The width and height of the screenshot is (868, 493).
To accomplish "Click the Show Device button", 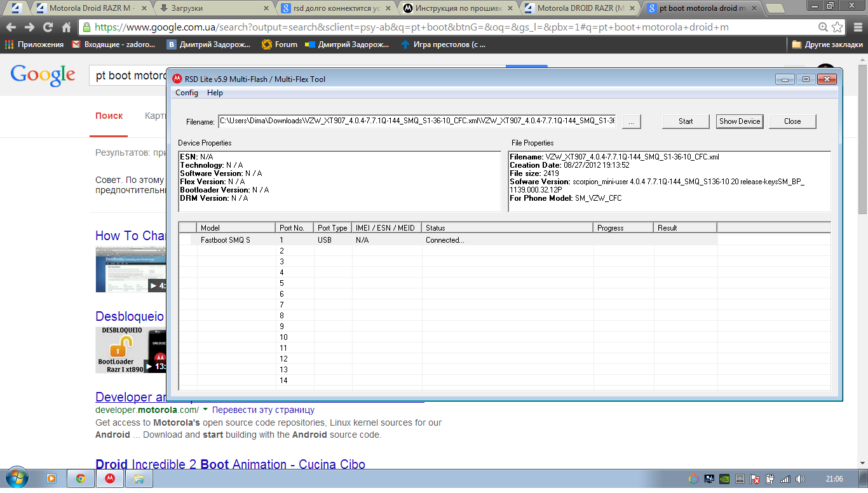I will coord(740,121).
